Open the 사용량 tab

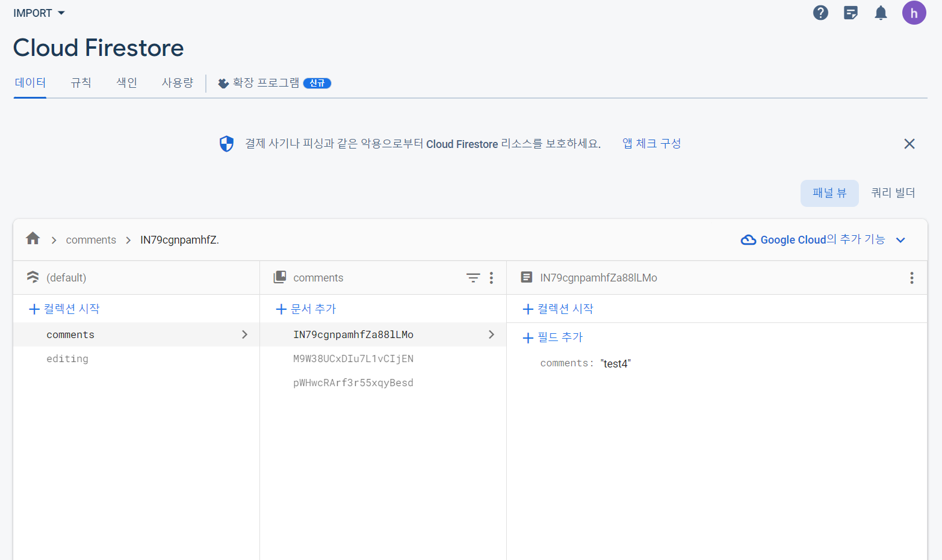177,82
